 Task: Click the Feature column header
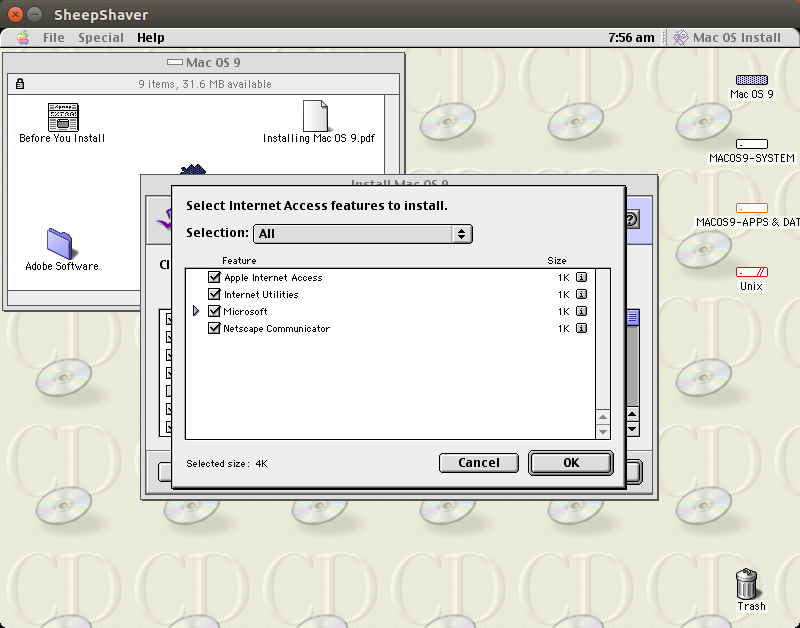pyautogui.click(x=239, y=261)
